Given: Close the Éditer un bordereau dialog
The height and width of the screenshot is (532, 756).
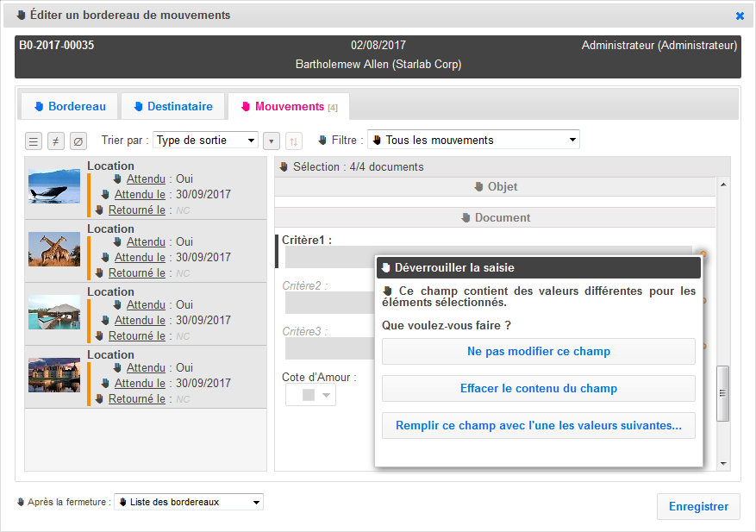Looking at the screenshot, I should [x=740, y=16].
